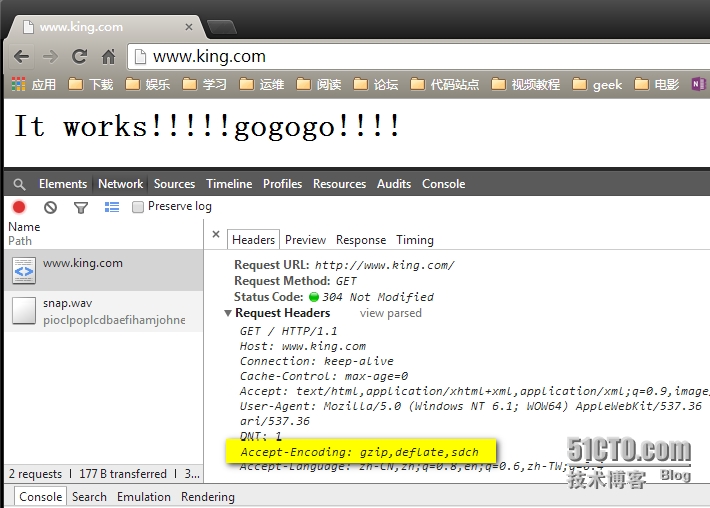Reload the www.king.com page
This screenshot has height=508, width=710.
point(80,57)
